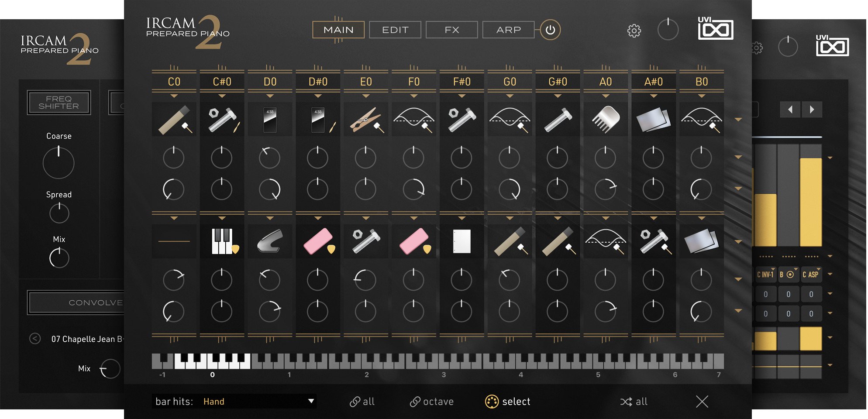
Task: Open the bar hits Hand dropdown
Action: coord(234,402)
